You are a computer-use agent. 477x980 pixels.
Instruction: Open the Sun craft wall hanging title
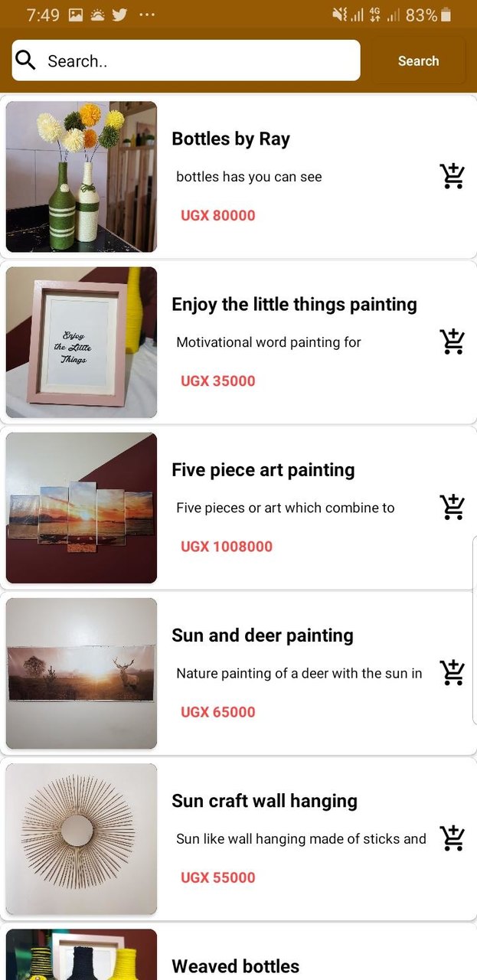pos(264,801)
